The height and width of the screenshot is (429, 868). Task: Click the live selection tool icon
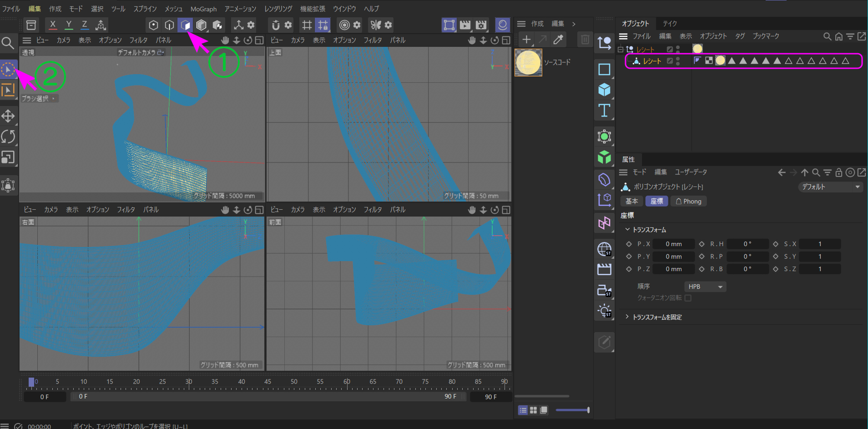click(8, 70)
